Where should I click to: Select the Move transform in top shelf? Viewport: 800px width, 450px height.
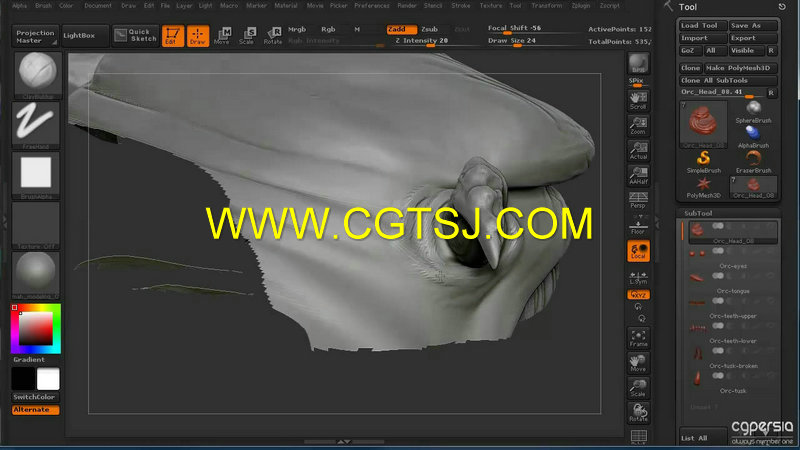(x=222, y=36)
